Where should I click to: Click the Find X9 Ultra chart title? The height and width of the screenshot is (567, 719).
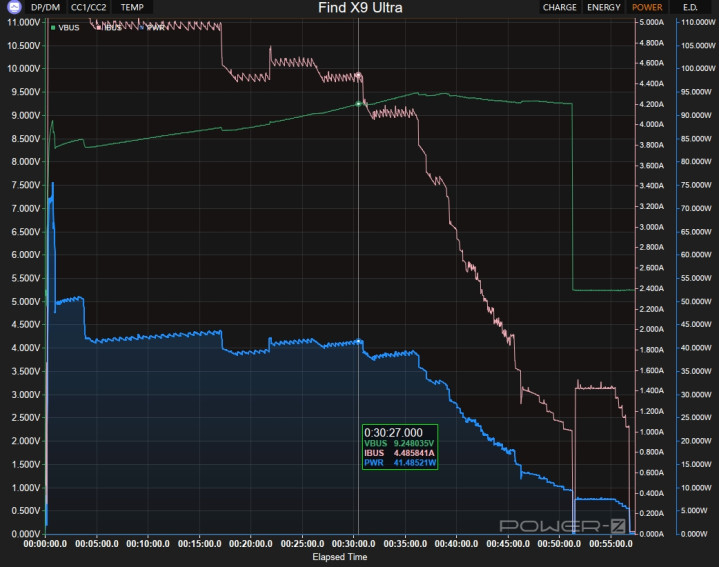click(360, 7)
